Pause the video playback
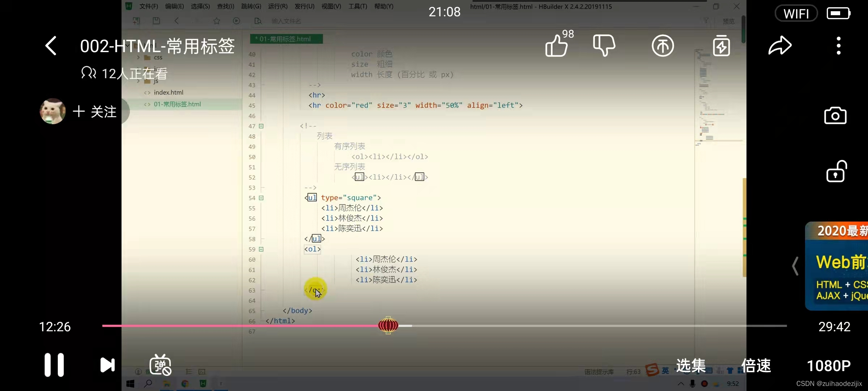This screenshot has height=391, width=868. (54, 365)
